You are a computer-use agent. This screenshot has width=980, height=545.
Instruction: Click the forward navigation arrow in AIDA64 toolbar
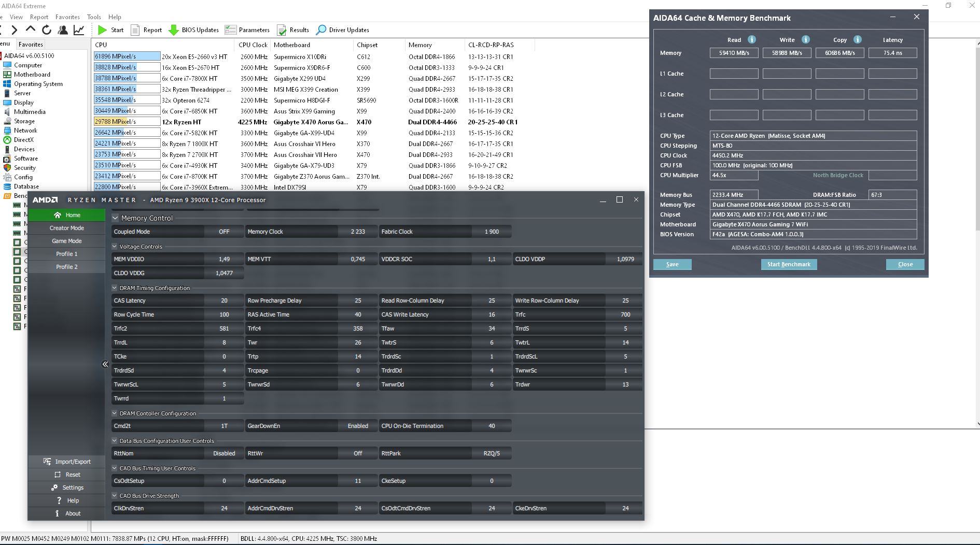coord(15,30)
